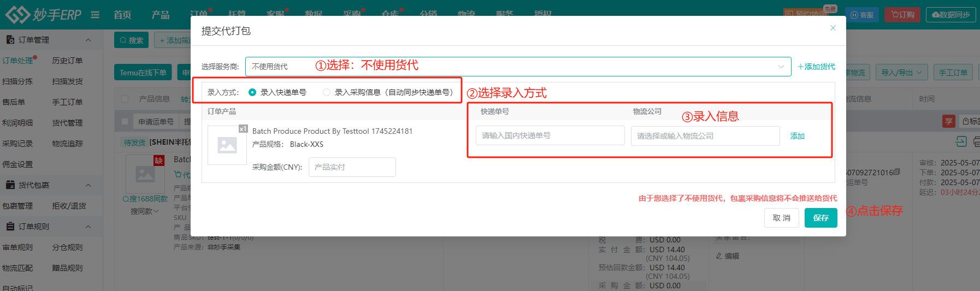Image resolution: width=980 pixels, height=291 pixels.
Task: Open 售后单 in the sidebar
Action: point(14,102)
